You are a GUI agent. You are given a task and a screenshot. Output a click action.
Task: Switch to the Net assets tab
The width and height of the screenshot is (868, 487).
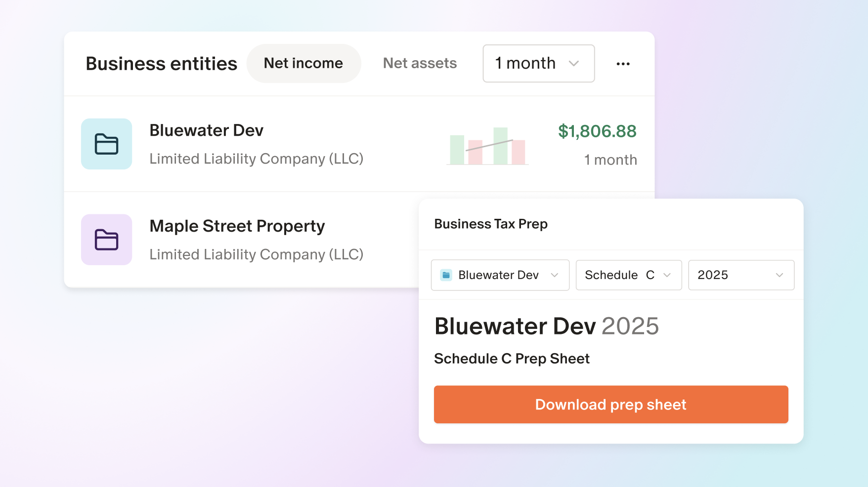[420, 63]
